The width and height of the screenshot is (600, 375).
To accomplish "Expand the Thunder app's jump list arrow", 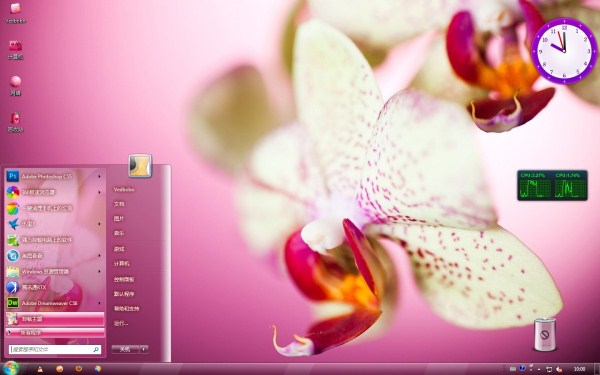I will (99, 224).
